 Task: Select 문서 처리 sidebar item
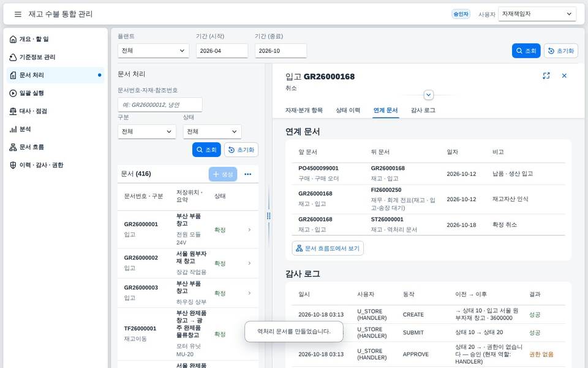[x=55, y=75]
